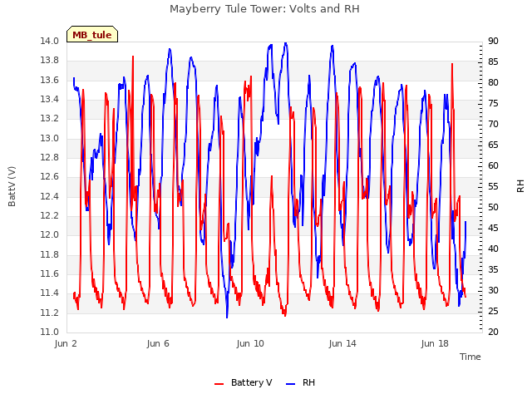Click the 13.6 voltage axis value
Screen dimensions: 532x399
click(50, 81)
